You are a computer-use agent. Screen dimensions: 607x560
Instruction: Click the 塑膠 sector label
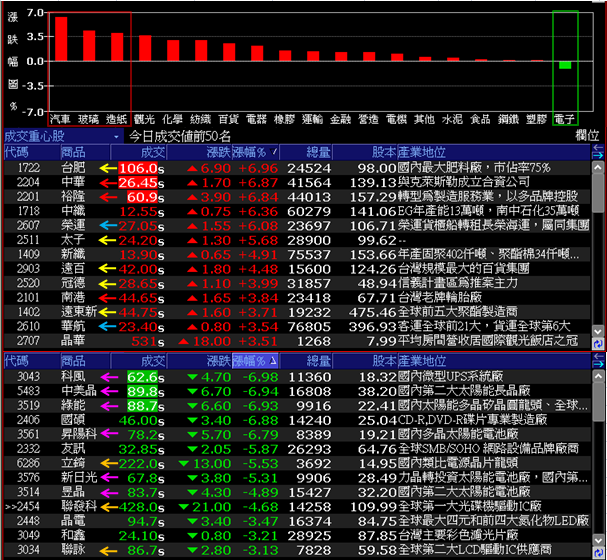[537, 119]
